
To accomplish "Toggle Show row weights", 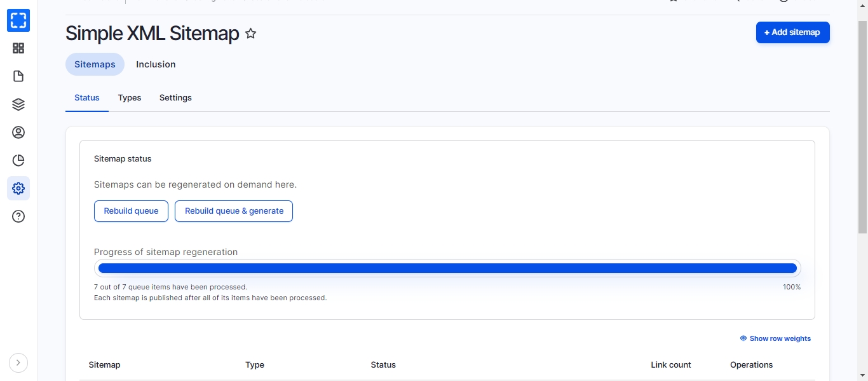I will (x=775, y=338).
